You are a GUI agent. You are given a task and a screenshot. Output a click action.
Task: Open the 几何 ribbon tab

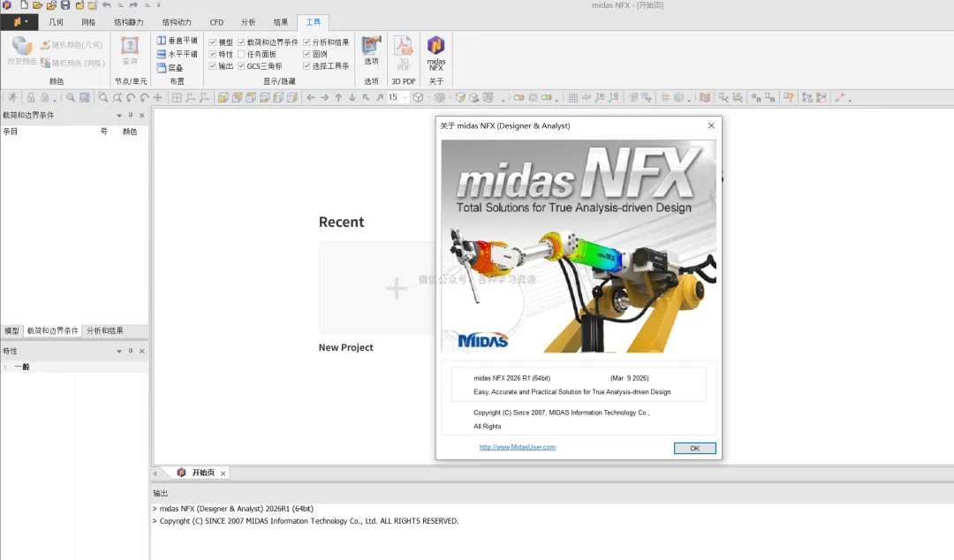coord(56,22)
